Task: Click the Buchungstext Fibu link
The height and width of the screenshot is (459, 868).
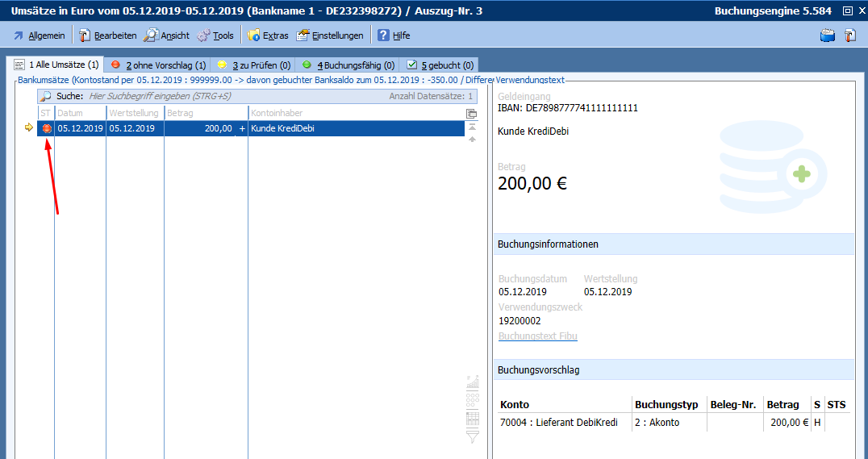Action: [537, 336]
